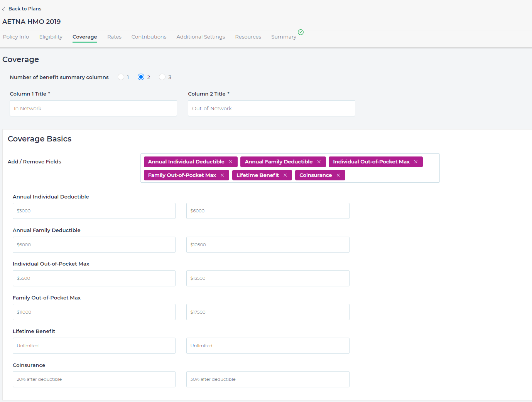Go to the Eligibility tab
The image size is (532, 402).
[51, 37]
